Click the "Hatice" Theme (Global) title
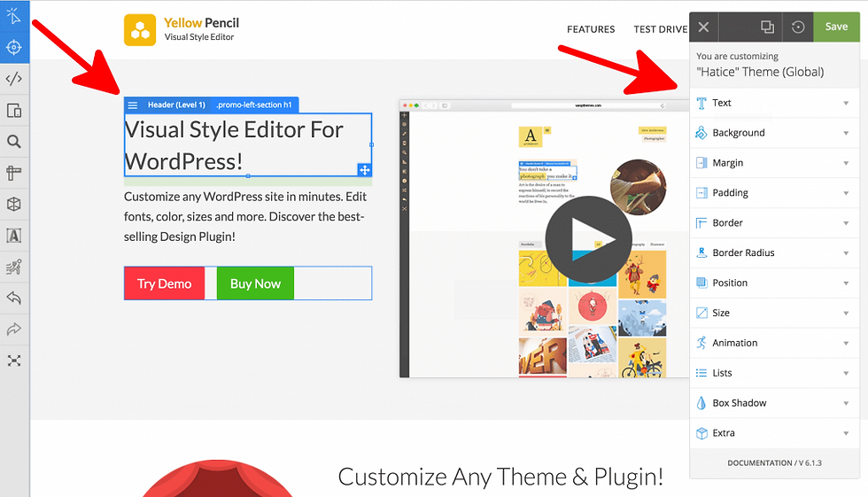Screen dimensions: 868x497 760,72
